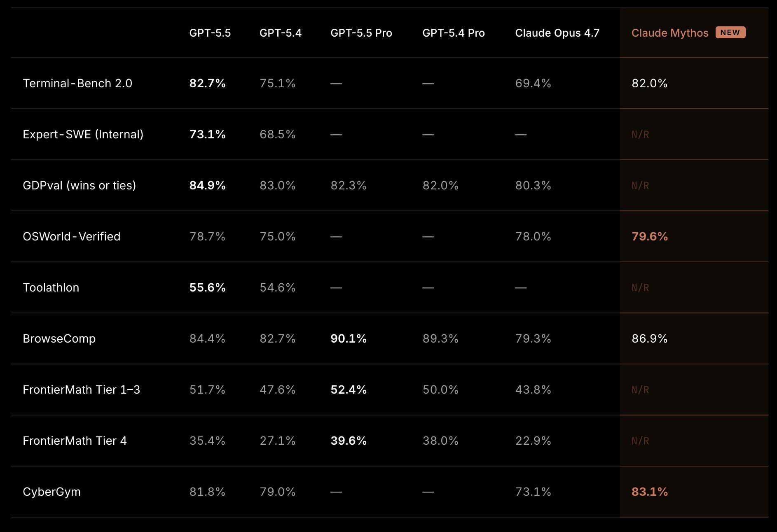This screenshot has height=532, width=777.
Task: Click the Expert-SWE (Internal) row label
Action: [x=83, y=134]
